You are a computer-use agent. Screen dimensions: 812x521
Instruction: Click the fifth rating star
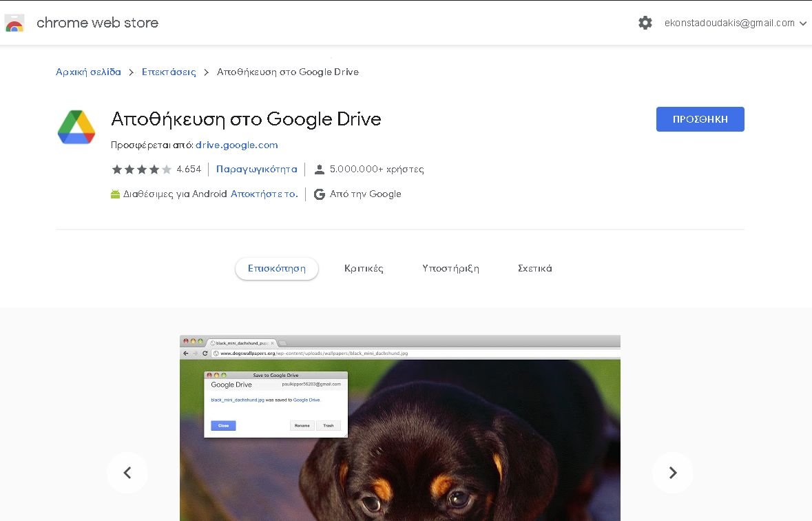167,168
